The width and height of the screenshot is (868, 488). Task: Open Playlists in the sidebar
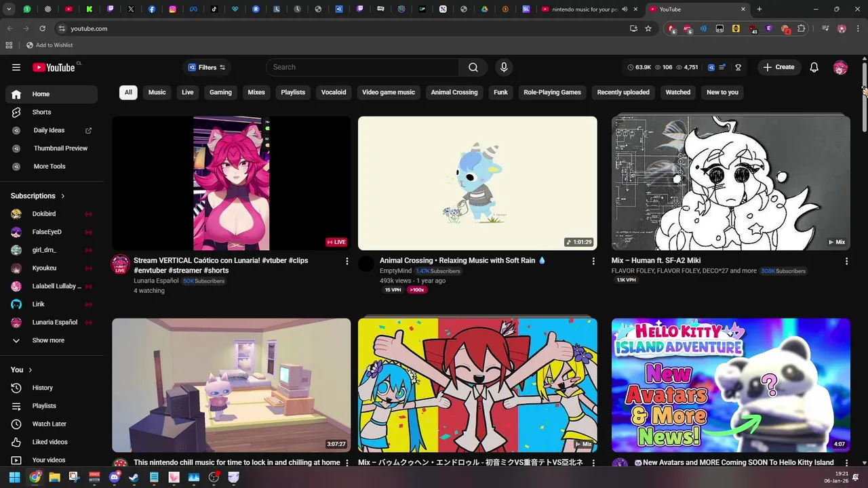[51, 406]
